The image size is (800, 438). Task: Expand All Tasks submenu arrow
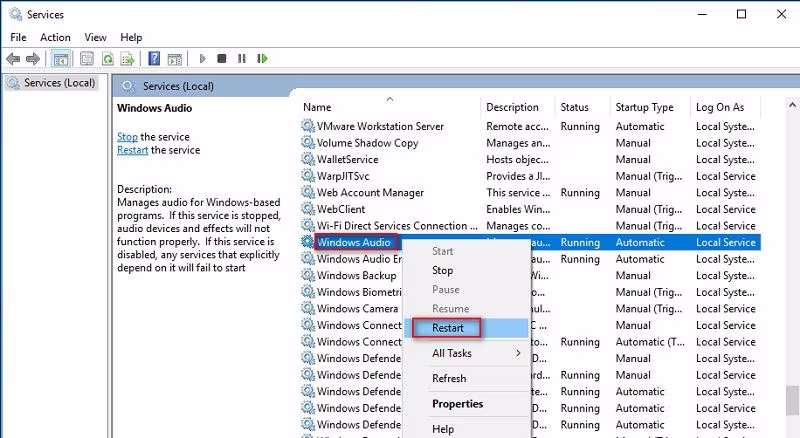(x=518, y=353)
